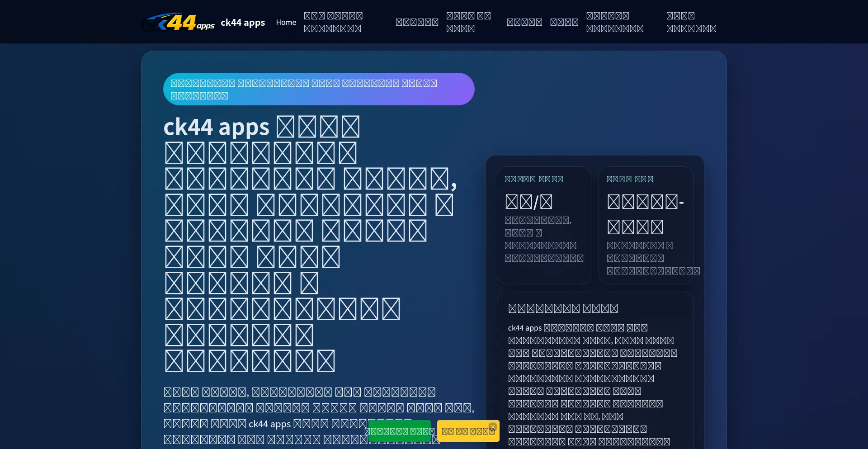This screenshot has height=449, width=868.
Task: Open the last navigation item in header
Action: point(691,22)
